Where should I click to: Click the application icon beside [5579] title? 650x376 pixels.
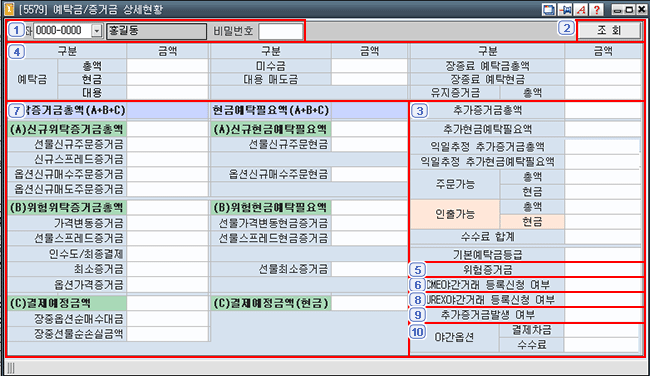coord(9,9)
